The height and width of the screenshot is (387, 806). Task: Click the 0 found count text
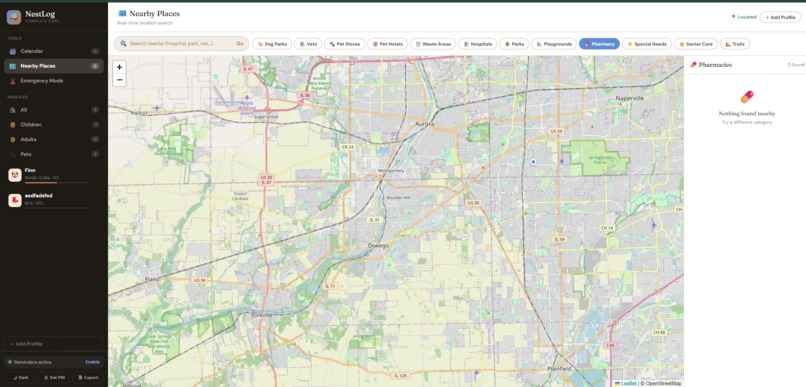coord(796,65)
